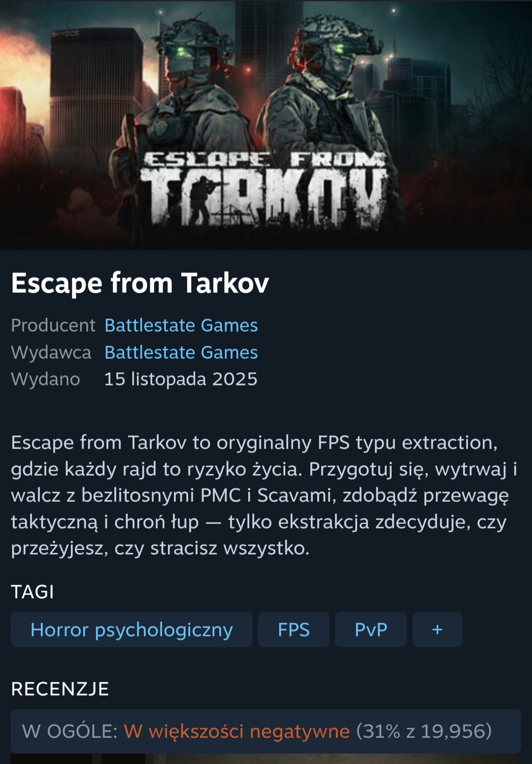This screenshot has height=764, width=532.
Task: Click the 'W większości negatywne' review rating
Action: click(236, 731)
